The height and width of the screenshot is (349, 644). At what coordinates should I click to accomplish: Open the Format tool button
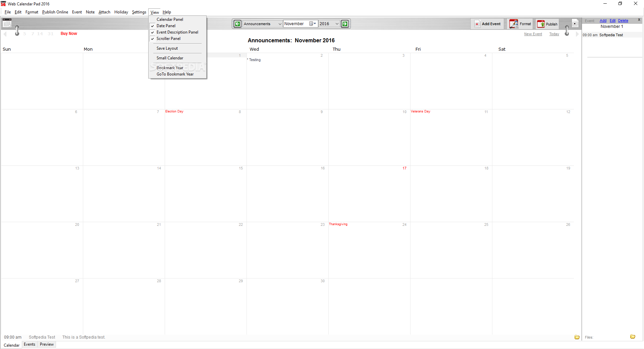click(520, 24)
